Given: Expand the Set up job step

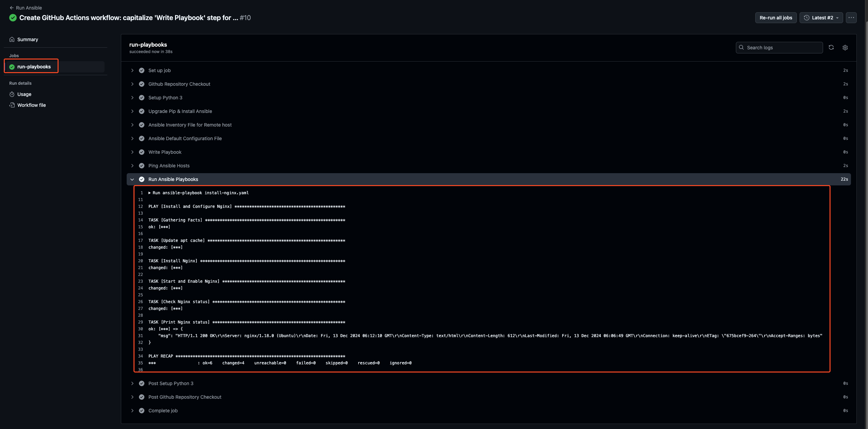Looking at the screenshot, I should [132, 70].
